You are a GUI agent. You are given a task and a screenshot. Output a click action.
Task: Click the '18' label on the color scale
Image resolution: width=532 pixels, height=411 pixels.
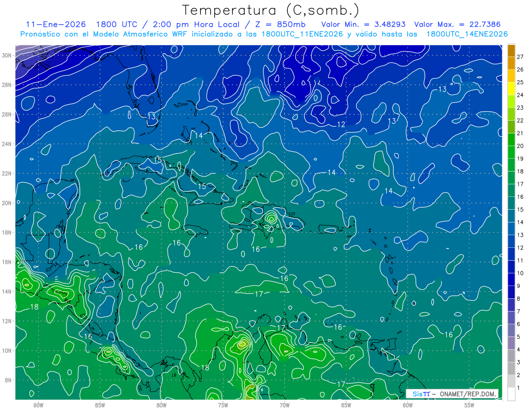(520, 171)
